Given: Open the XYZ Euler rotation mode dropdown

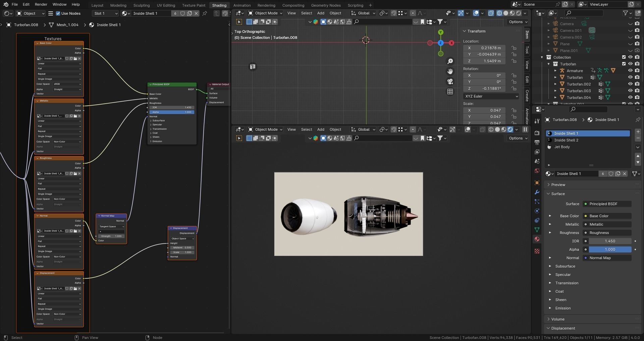Looking at the screenshot, I should (x=491, y=96).
